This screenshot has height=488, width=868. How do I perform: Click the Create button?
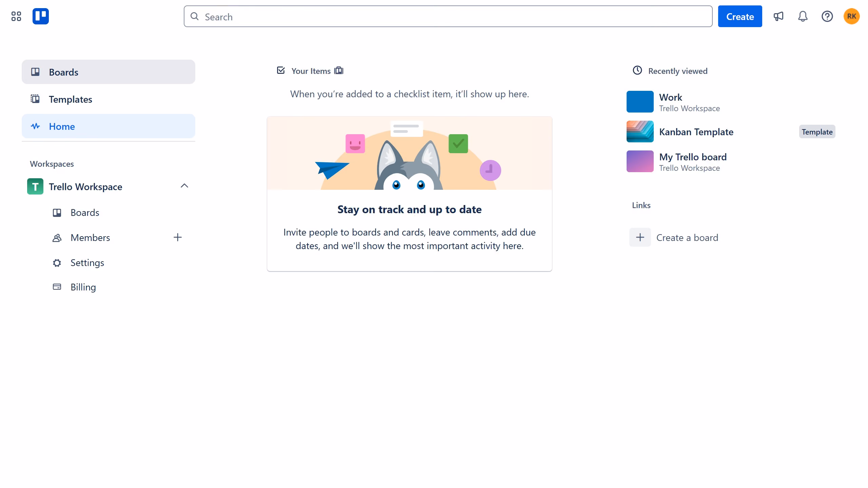tap(740, 16)
